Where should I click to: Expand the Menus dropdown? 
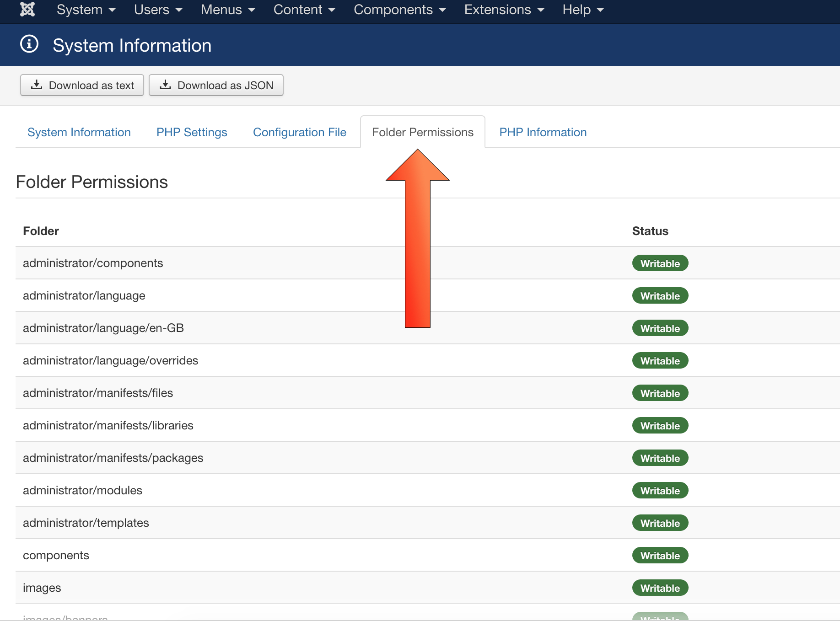click(228, 10)
